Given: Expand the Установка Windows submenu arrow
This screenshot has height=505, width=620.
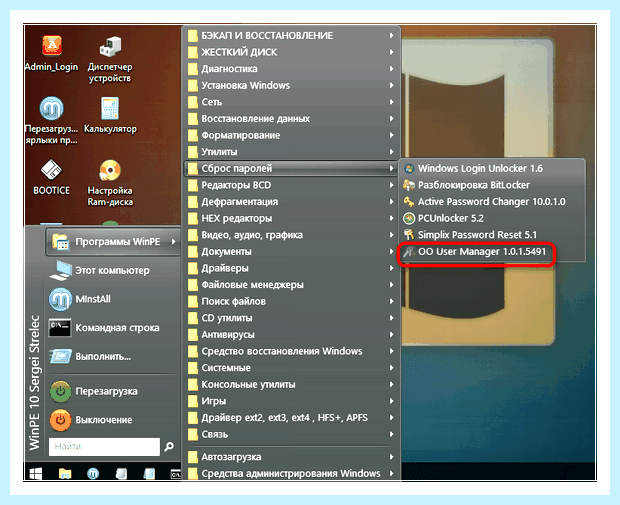Looking at the screenshot, I should point(391,85).
